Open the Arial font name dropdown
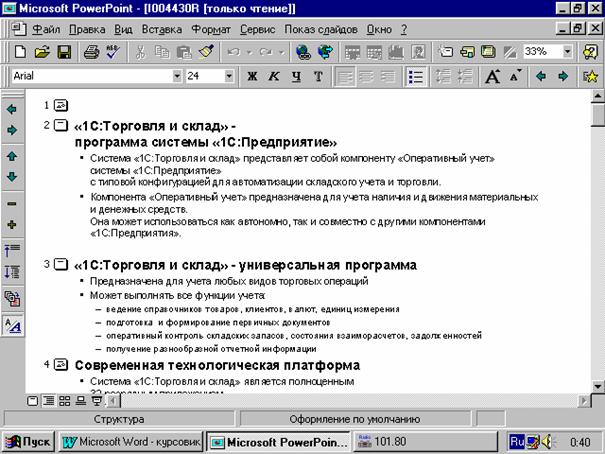Screen dimensions: 605x454 (177, 76)
